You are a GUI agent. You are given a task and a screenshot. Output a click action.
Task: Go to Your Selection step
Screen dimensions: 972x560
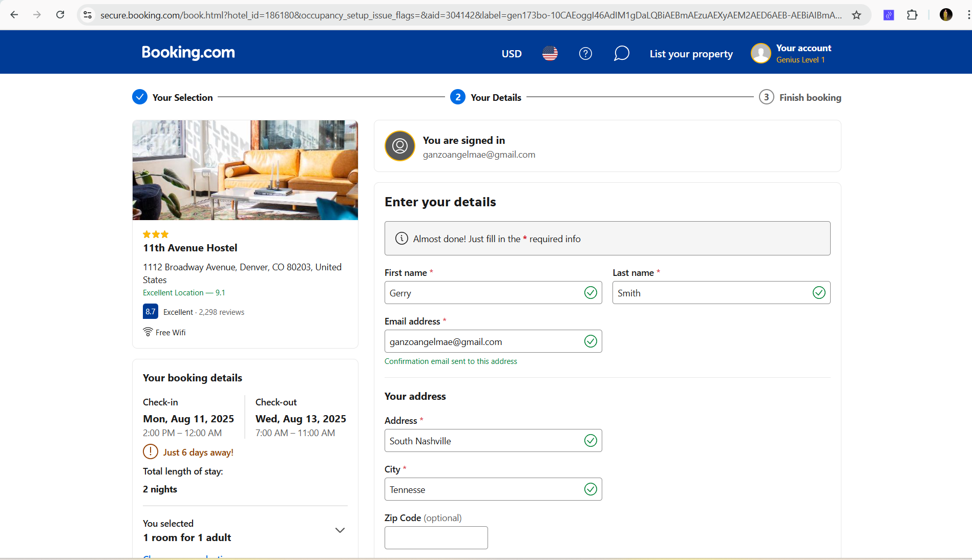[182, 97]
